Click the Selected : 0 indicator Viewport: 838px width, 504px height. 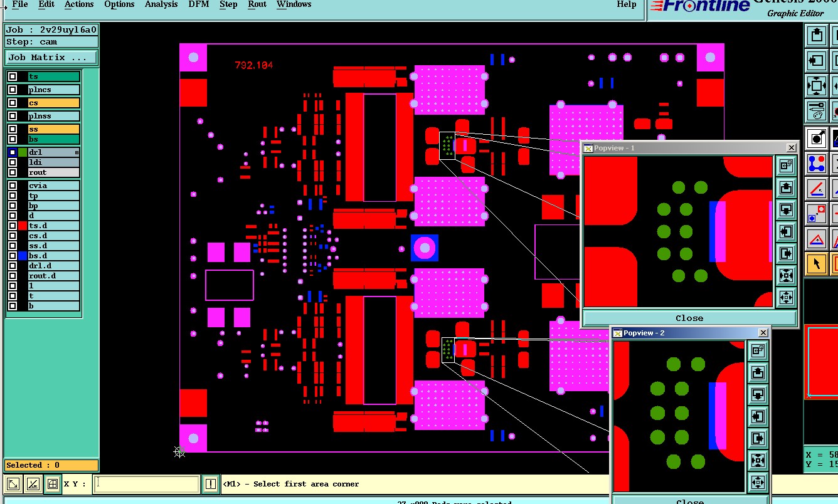point(51,465)
